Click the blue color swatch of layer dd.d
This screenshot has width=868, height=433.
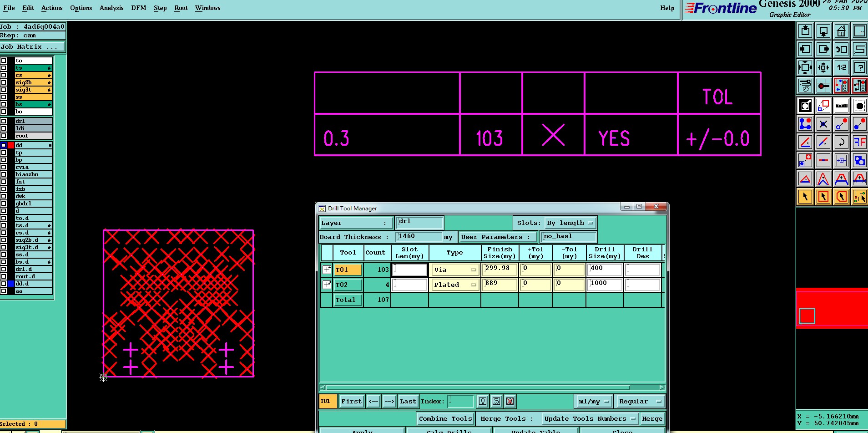click(11, 284)
